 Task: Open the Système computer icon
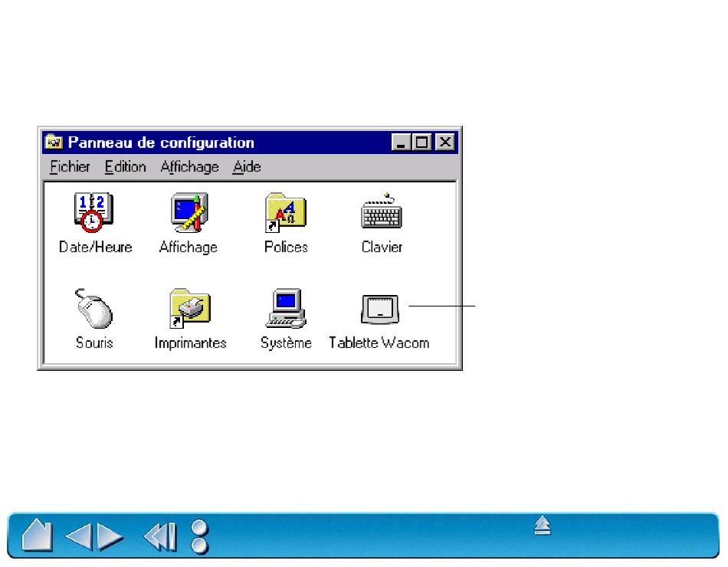(286, 308)
